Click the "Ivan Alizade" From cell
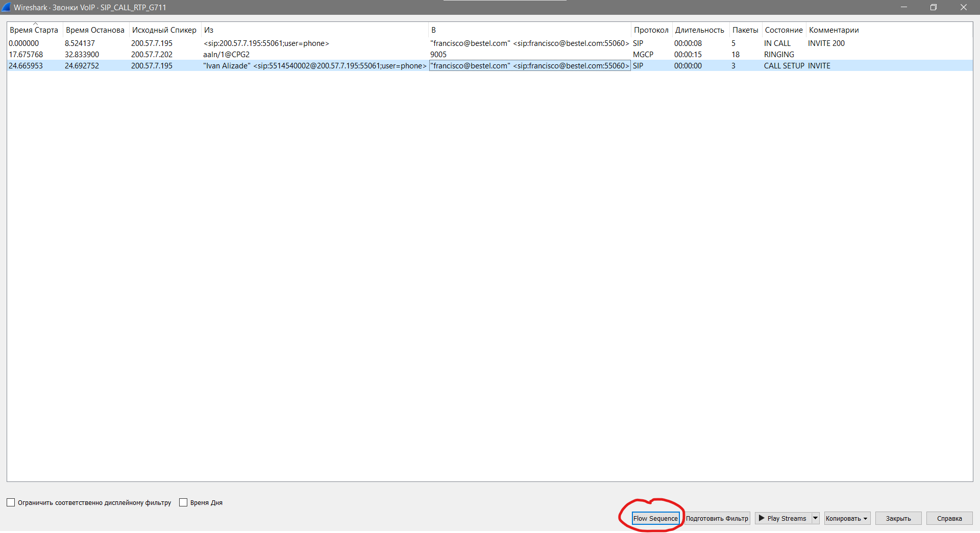The image size is (980, 533). click(x=314, y=66)
